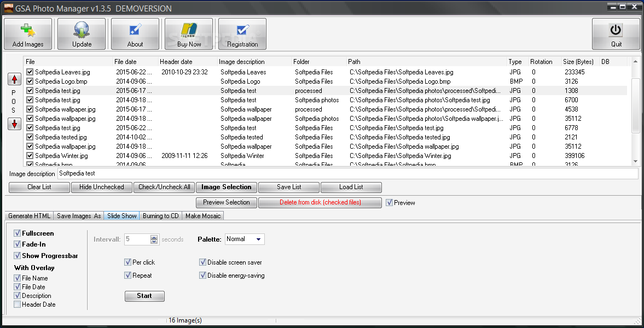
Task: Click the Image Selection button
Action: (227, 187)
